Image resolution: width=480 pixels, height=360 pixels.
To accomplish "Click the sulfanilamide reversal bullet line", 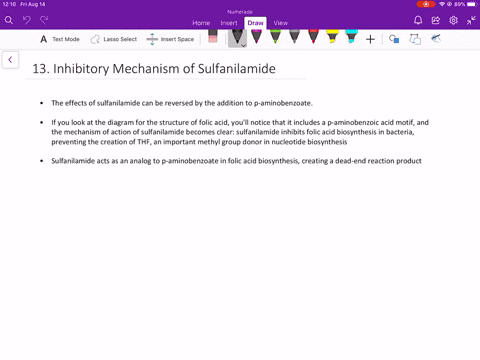I will (182, 103).
